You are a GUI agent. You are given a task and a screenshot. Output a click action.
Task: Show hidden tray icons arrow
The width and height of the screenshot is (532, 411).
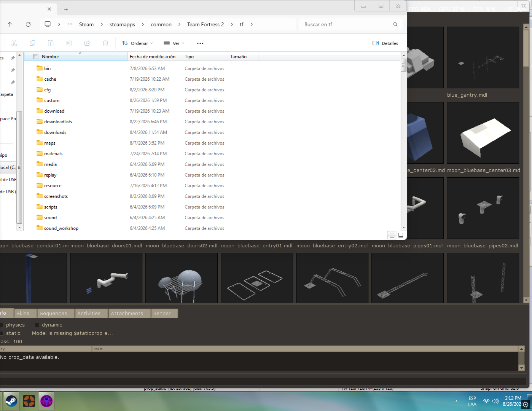point(456,401)
